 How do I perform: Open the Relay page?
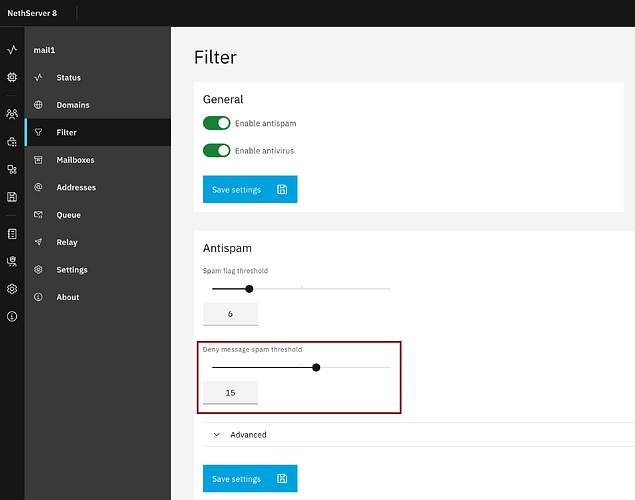(98, 242)
